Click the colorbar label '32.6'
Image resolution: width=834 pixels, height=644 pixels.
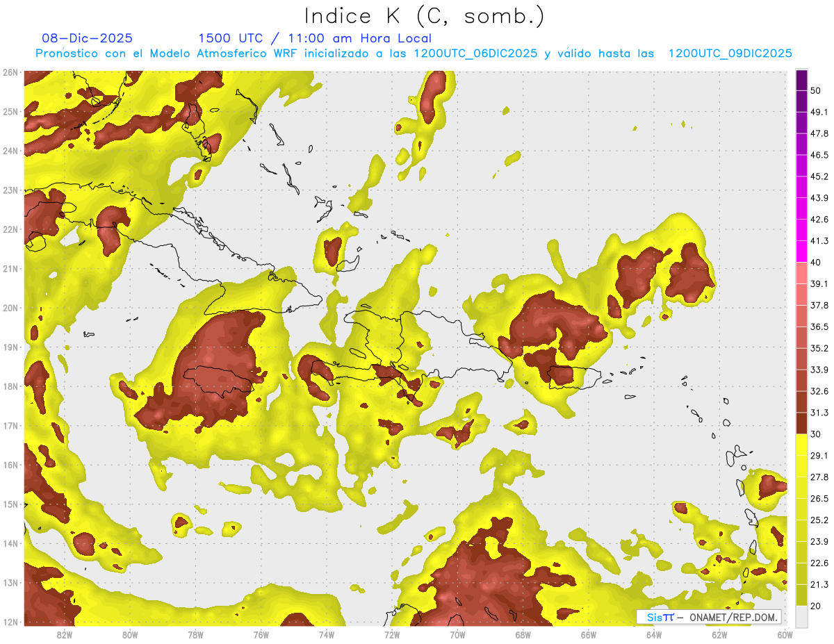819,391
